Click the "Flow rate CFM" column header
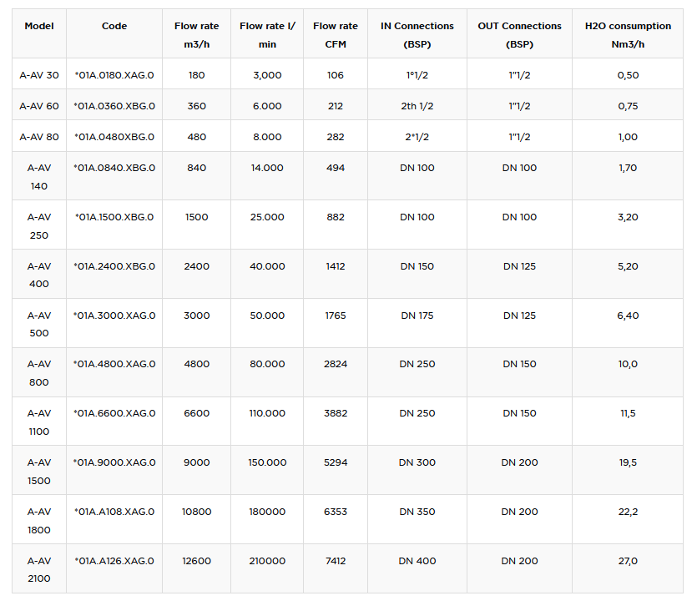Screen dimensions: 697x616 (x=336, y=35)
